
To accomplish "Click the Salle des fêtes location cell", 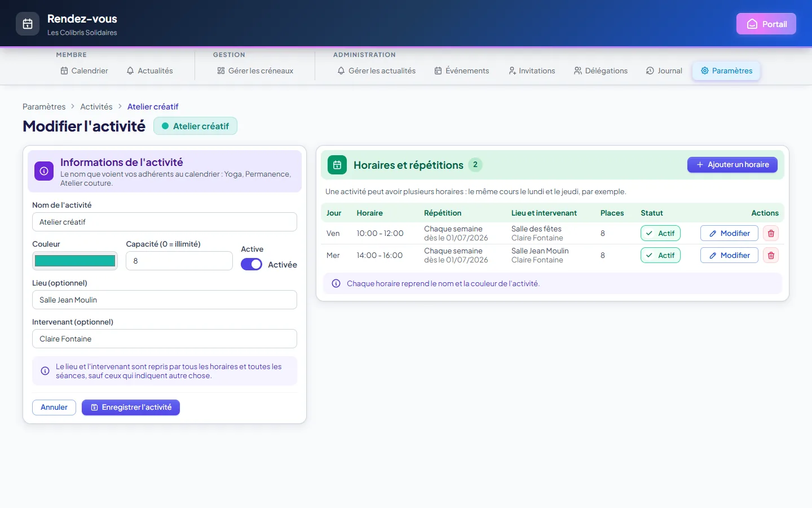I will pyautogui.click(x=537, y=229).
